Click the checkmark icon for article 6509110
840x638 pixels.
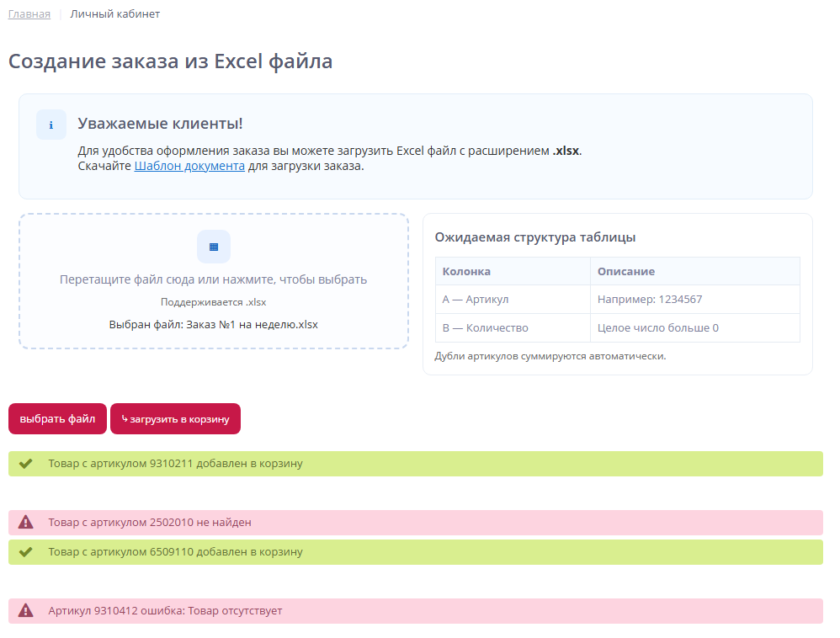click(x=25, y=552)
